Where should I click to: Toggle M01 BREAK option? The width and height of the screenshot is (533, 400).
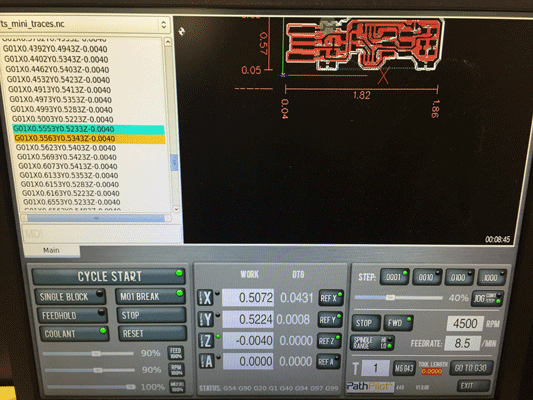pos(151,296)
